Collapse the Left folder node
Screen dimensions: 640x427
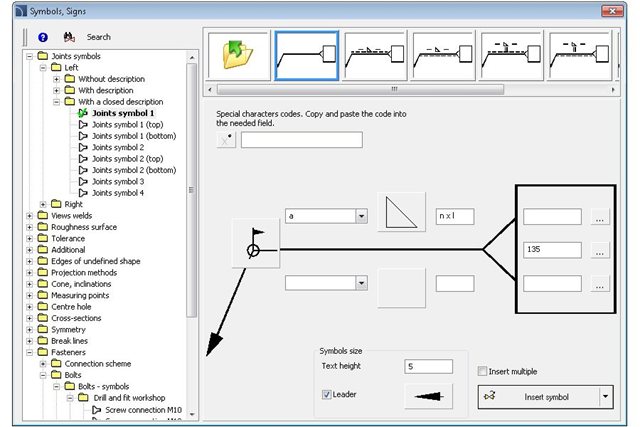coord(43,68)
